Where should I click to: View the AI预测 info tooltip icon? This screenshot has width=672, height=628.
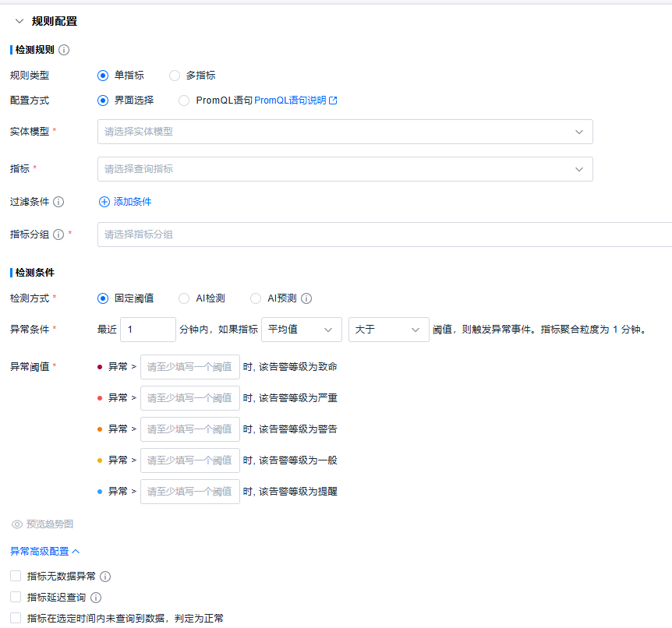click(306, 298)
